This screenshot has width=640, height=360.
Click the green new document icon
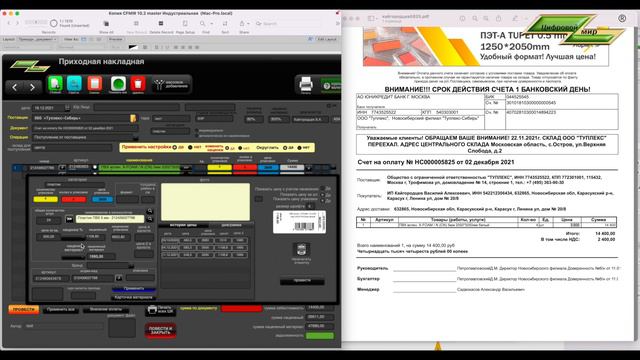coord(55,84)
